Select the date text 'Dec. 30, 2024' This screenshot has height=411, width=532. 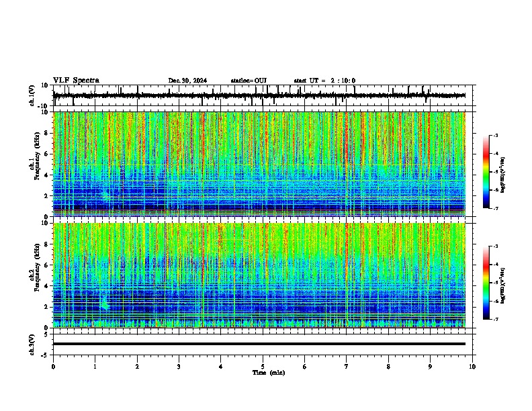click(187, 81)
